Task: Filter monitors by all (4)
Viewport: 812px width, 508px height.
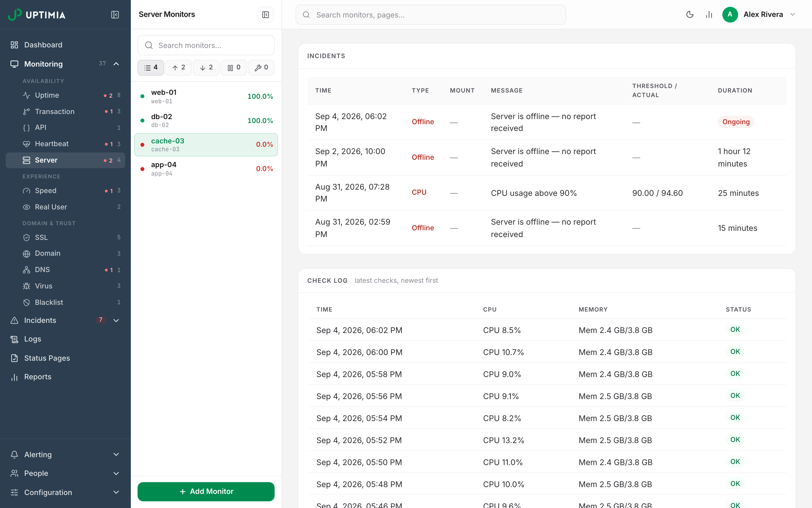Action: [151, 68]
